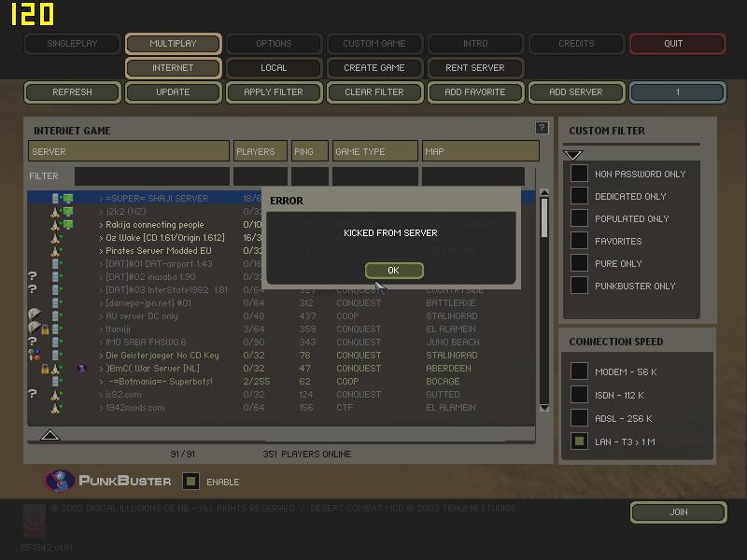Expand the Rakija connecting people server entry
This screenshot has height=560, width=747.
point(101,225)
